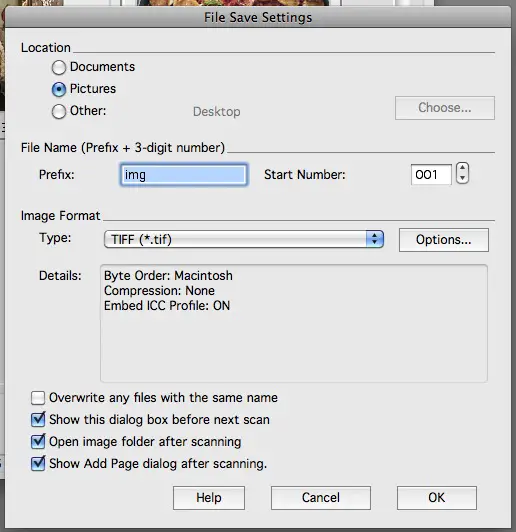
Task: Click the File Save Settings title bar
Action: tap(258, 17)
